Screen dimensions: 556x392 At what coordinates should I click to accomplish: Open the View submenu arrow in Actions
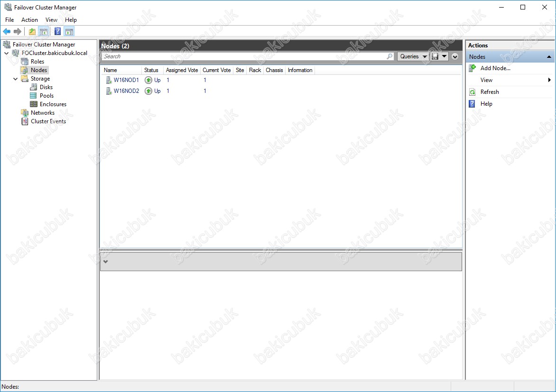(x=549, y=80)
